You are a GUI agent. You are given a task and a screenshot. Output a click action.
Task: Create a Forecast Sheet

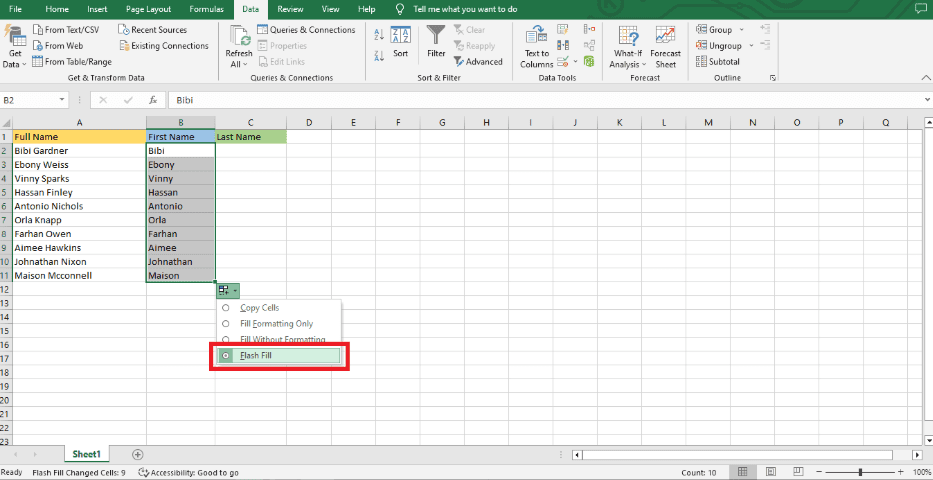click(x=665, y=47)
